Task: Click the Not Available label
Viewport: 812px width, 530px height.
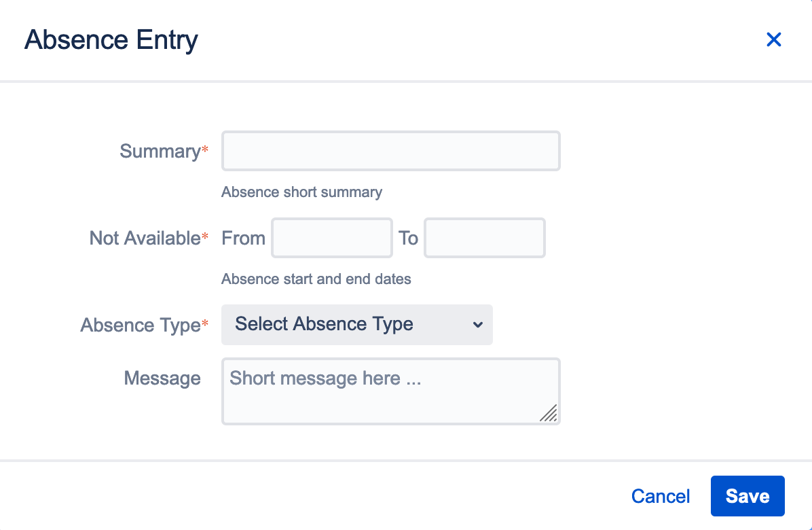Action: click(145, 238)
